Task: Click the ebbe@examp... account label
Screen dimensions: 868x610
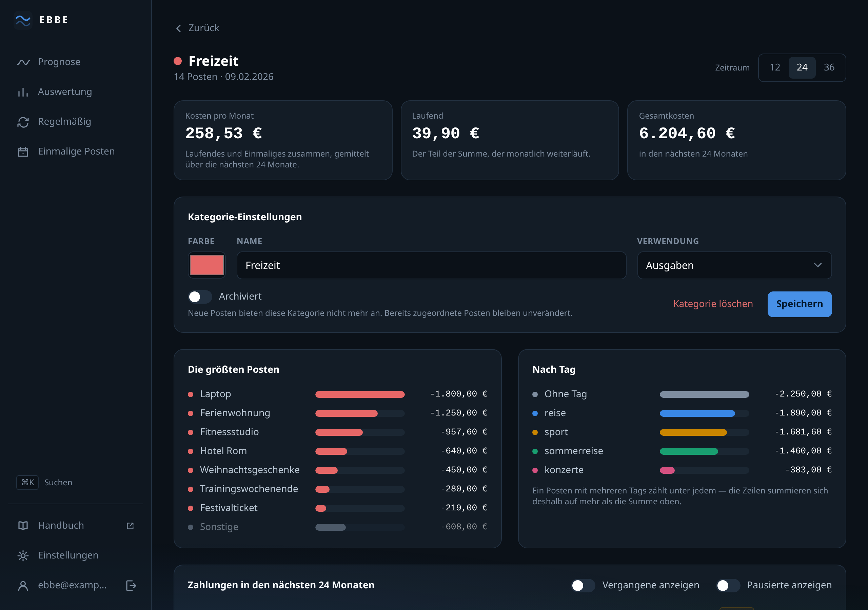Action: pyautogui.click(x=72, y=585)
